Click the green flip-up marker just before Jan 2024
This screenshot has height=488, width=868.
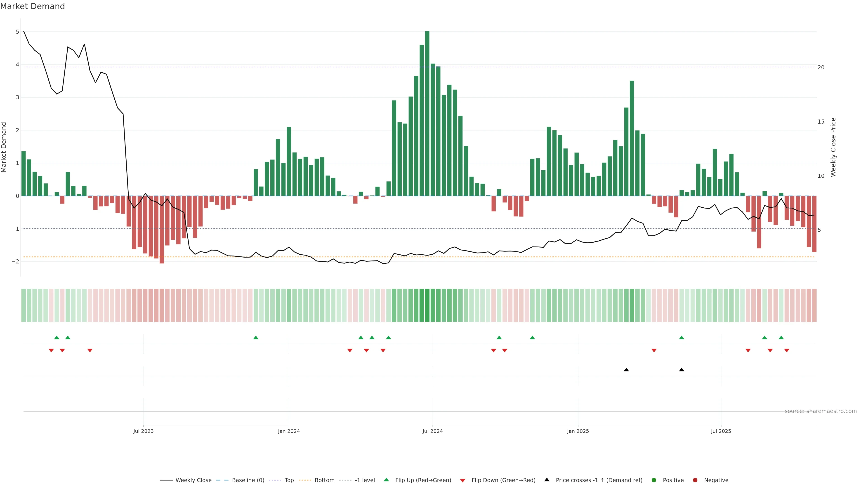pyautogui.click(x=256, y=338)
